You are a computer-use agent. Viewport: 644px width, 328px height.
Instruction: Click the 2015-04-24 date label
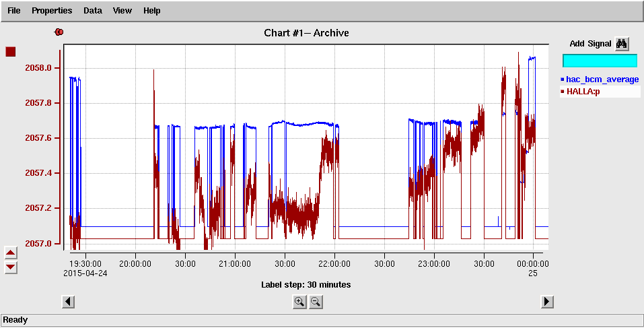click(x=85, y=273)
